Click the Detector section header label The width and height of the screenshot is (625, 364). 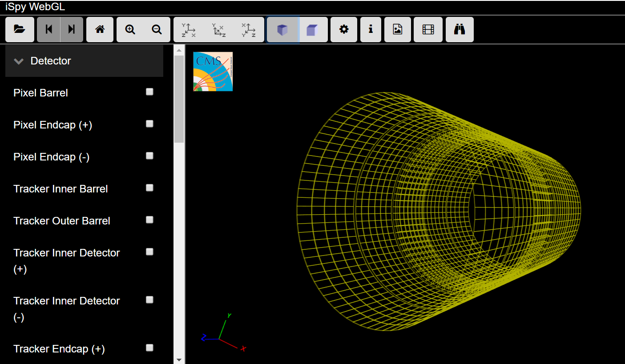51,61
